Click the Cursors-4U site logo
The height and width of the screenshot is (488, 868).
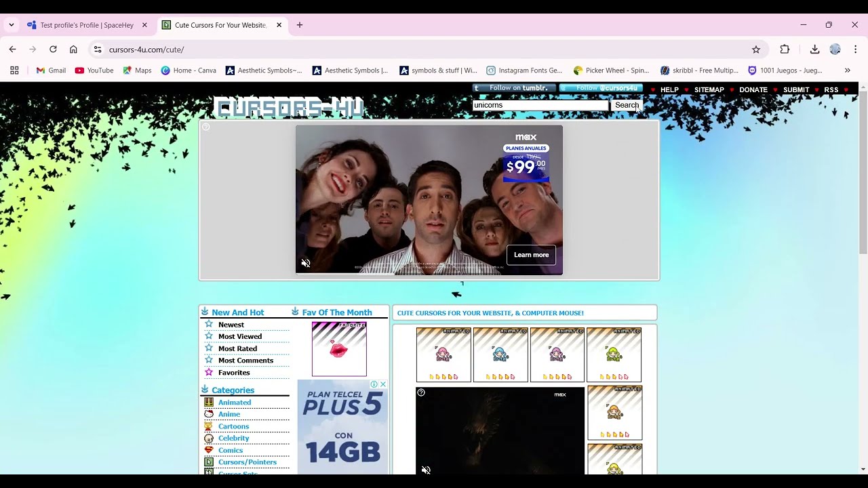pyautogui.click(x=289, y=107)
